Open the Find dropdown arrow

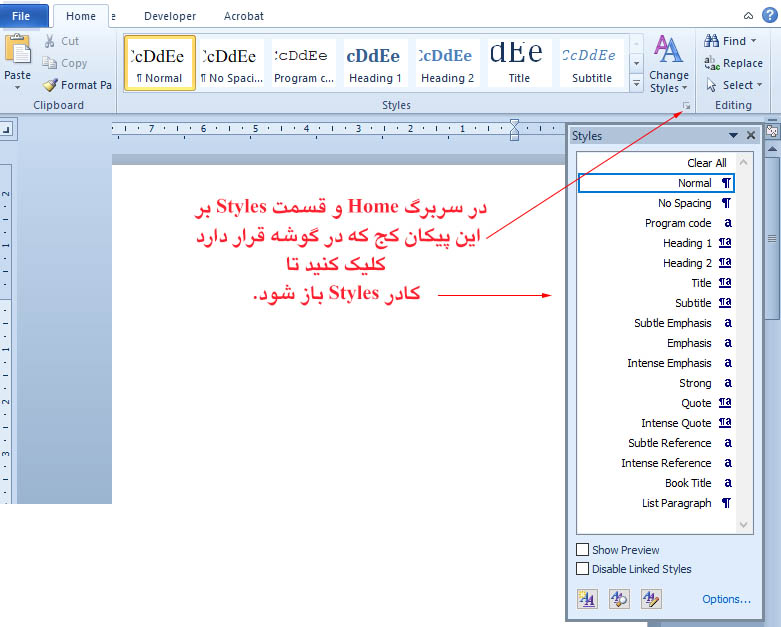coord(754,41)
